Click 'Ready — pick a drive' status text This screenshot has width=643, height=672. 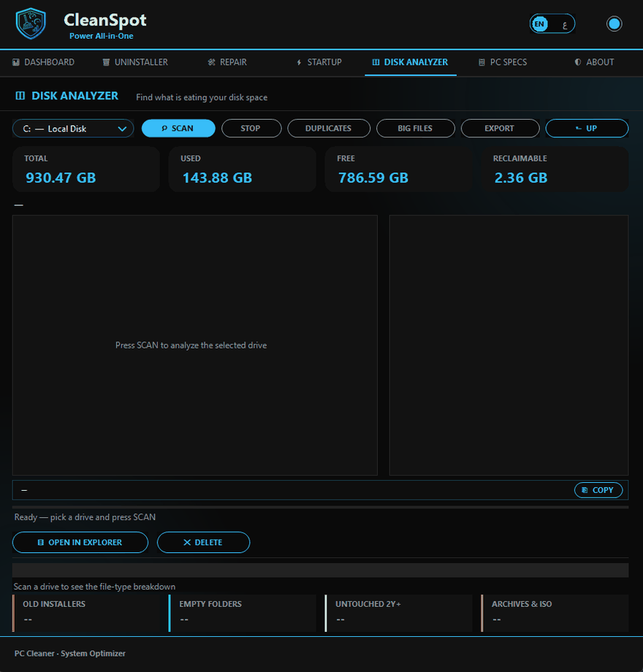coord(85,517)
